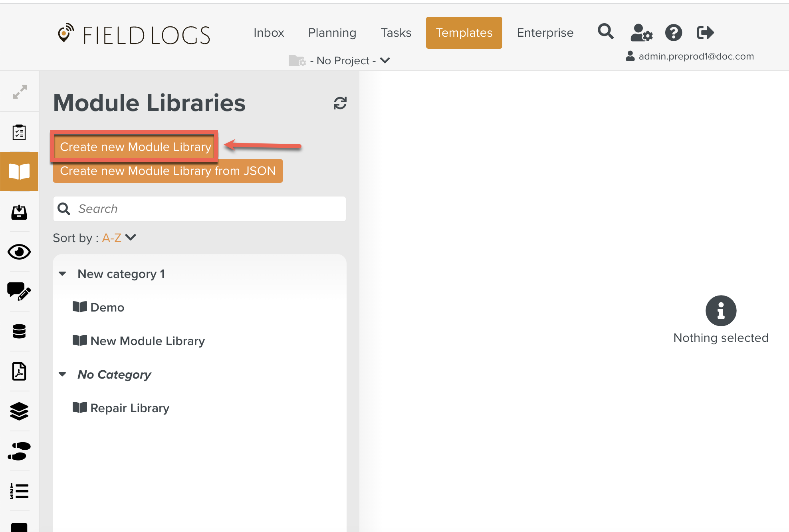The width and height of the screenshot is (789, 532).
Task: Click Create new Module Library from JSON
Action: [167, 171]
